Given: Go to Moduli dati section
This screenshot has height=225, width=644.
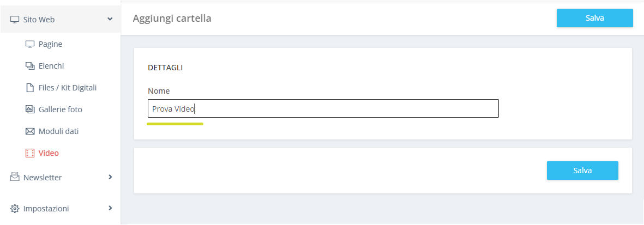Looking at the screenshot, I should pyautogui.click(x=58, y=131).
